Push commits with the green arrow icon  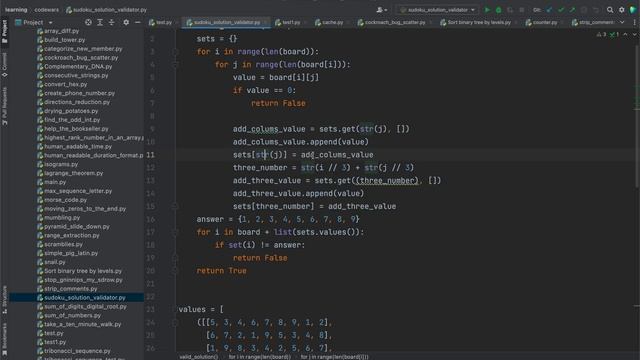point(572,10)
